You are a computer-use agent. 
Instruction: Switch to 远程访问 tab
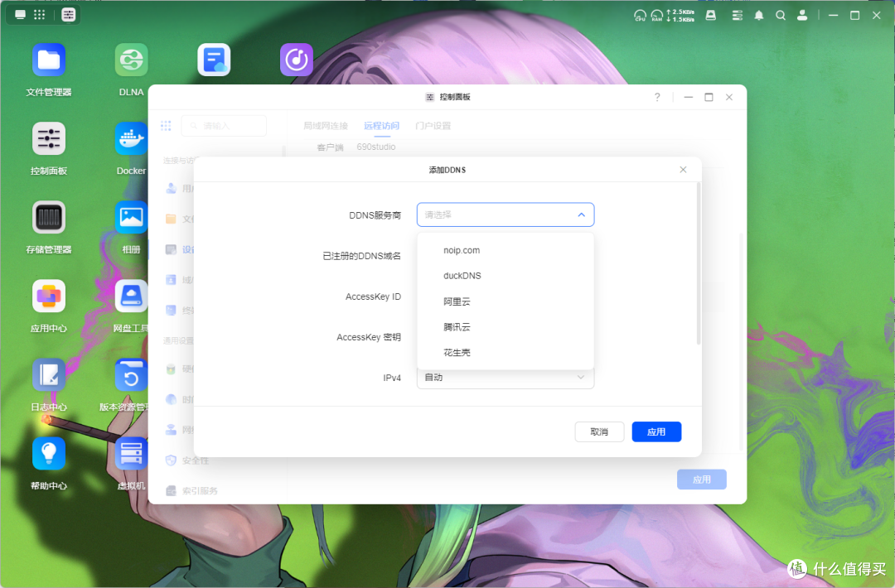(x=381, y=126)
